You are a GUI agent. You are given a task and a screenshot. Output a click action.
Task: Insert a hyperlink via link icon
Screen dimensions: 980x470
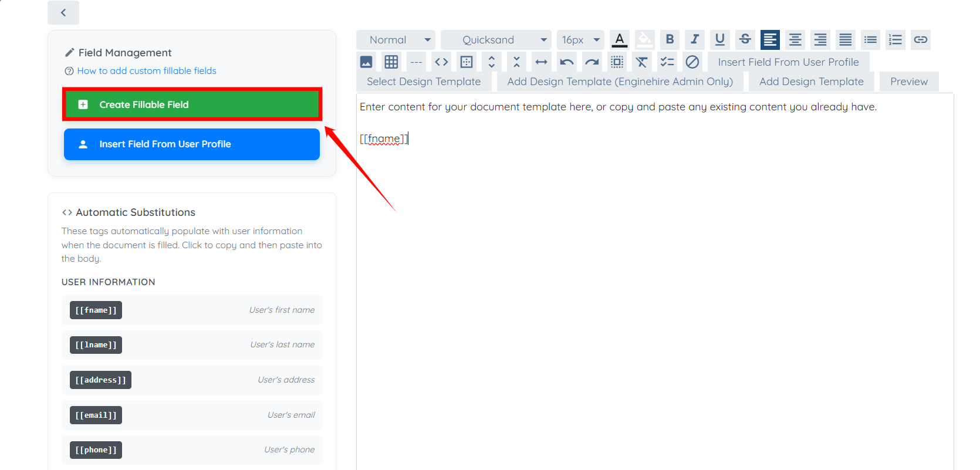click(x=921, y=40)
